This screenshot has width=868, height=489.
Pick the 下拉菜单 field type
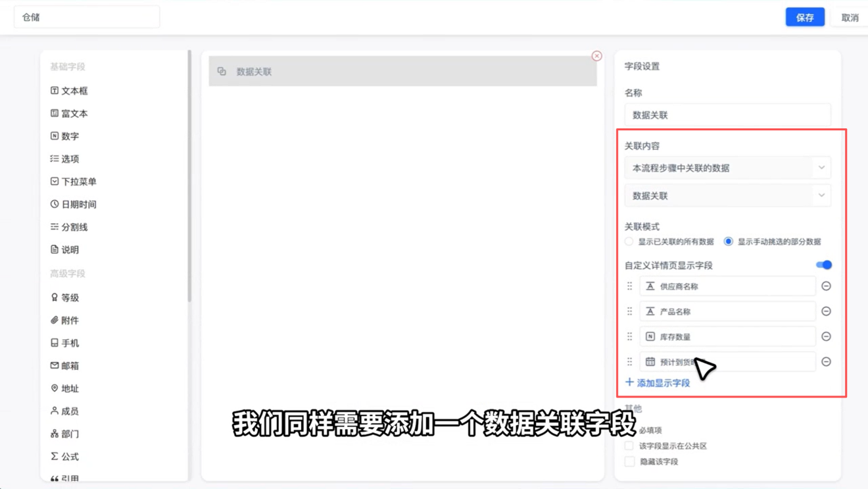coord(73,182)
